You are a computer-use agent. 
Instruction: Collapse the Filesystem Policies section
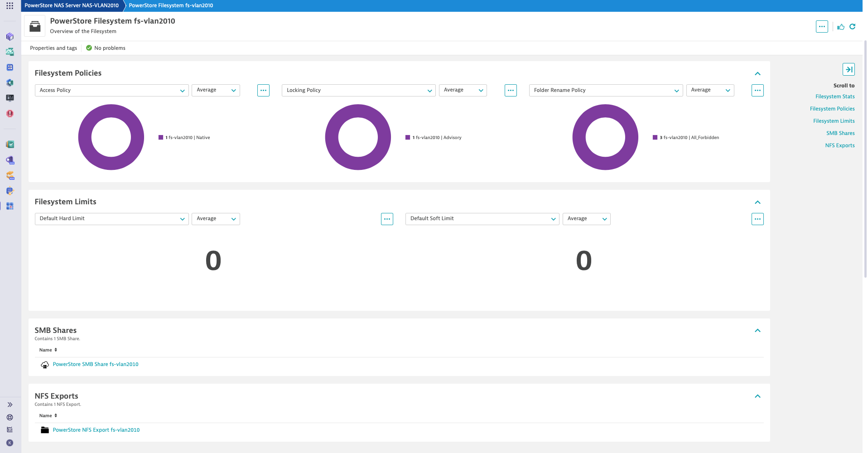[x=757, y=73]
